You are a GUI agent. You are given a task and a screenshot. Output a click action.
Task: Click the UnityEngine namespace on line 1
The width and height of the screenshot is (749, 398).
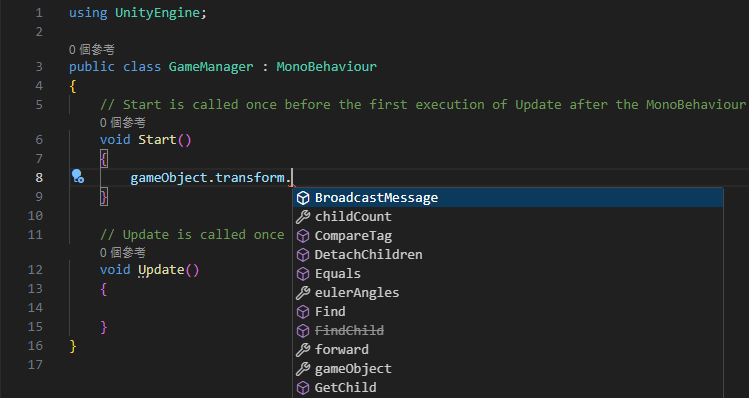tap(157, 13)
